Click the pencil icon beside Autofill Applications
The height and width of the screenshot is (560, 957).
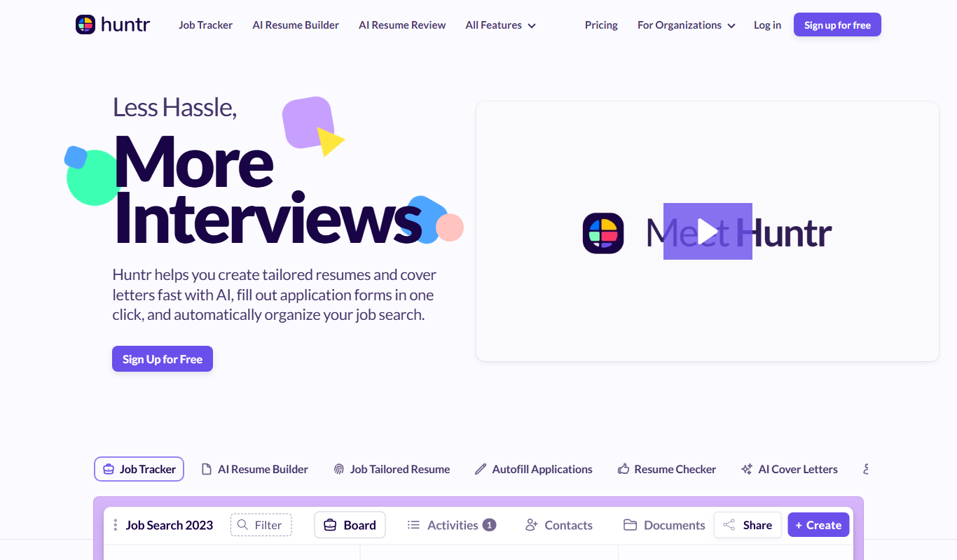[481, 469]
